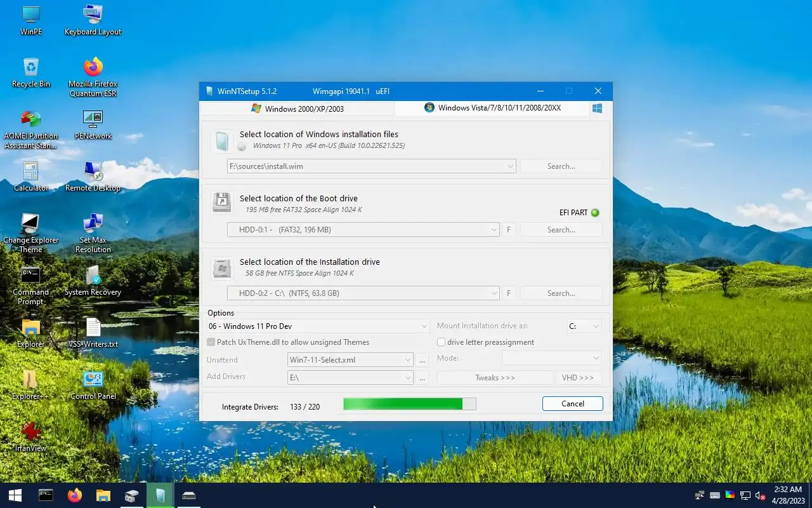This screenshot has width=812, height=508.
Task: Click the Installation drive disk icon
Action: tap(221, 267)
